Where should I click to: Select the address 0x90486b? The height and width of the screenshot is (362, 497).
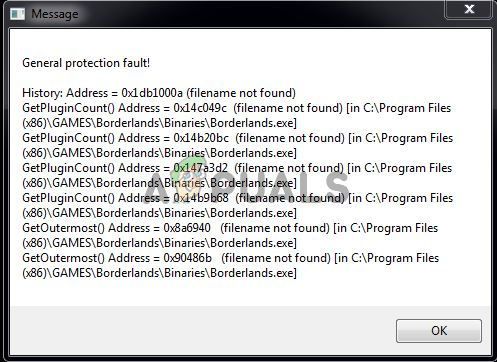click(188, 258)
